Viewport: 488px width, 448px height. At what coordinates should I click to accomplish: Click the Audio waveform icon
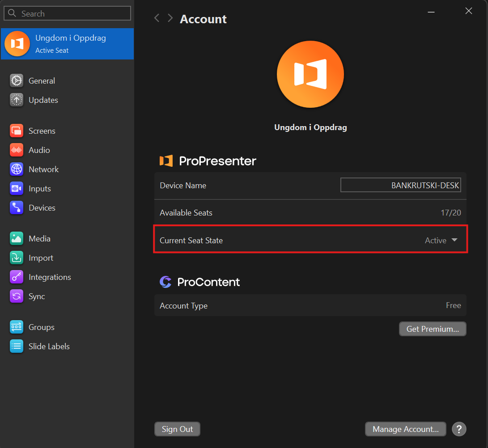click(17, 150)
